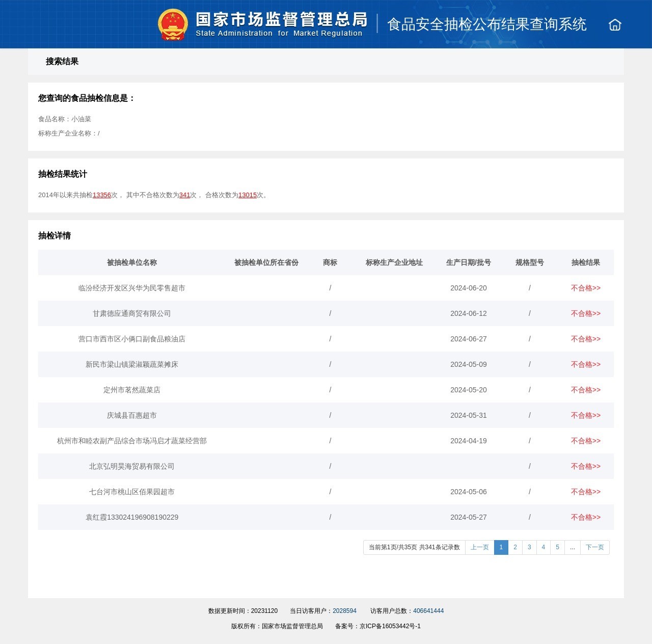Open 不合格 result for 袁红霞133024196908190229
Viewport: 652px width, 644px height.
click(585, 518)
